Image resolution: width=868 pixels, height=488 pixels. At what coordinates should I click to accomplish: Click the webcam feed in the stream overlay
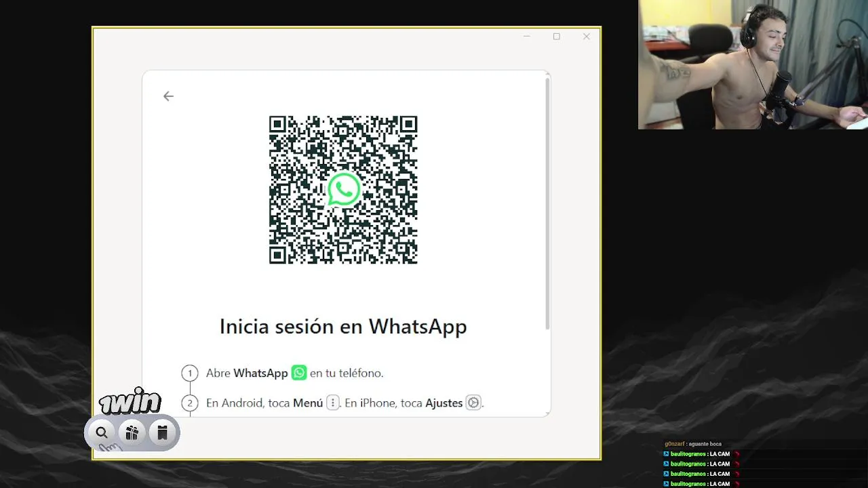(753, 64)
